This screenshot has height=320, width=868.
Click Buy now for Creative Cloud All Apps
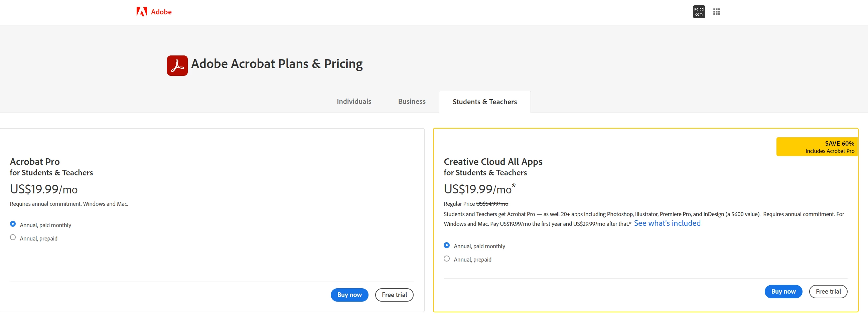[x=783, y=291]
